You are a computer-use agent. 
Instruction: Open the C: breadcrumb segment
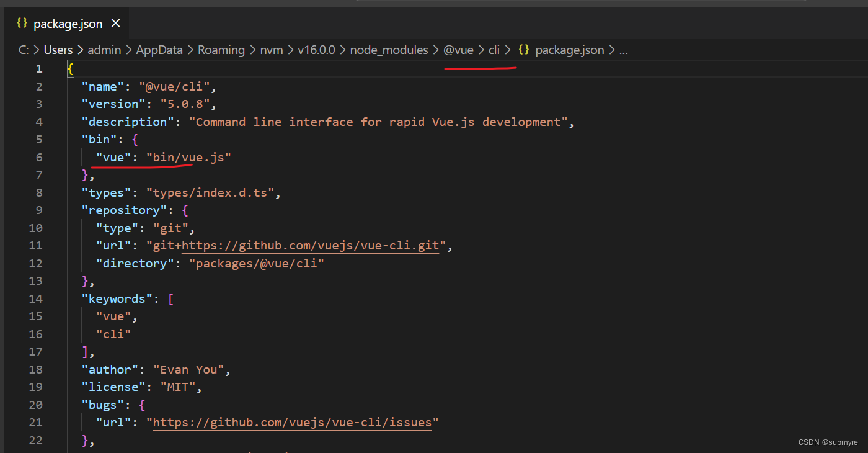point(24,50)
